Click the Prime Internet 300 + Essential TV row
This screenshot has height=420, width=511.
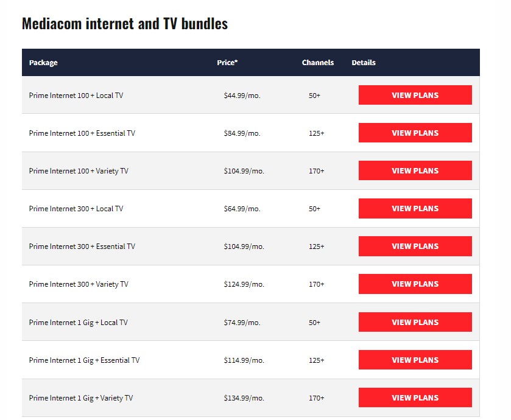click(x=183, y=246)
